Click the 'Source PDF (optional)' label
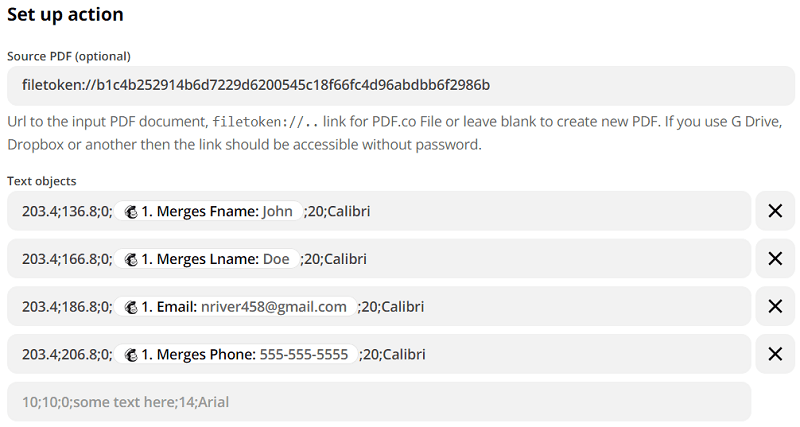Viewport: 800px width, 427px height. pyautogui.click(x=69, y=56)
